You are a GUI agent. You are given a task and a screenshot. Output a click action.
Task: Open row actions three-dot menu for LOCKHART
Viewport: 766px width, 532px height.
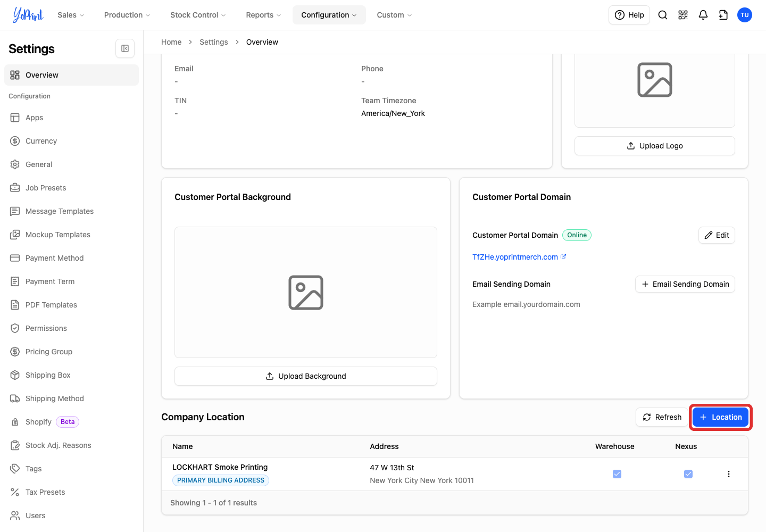(729, 474)
